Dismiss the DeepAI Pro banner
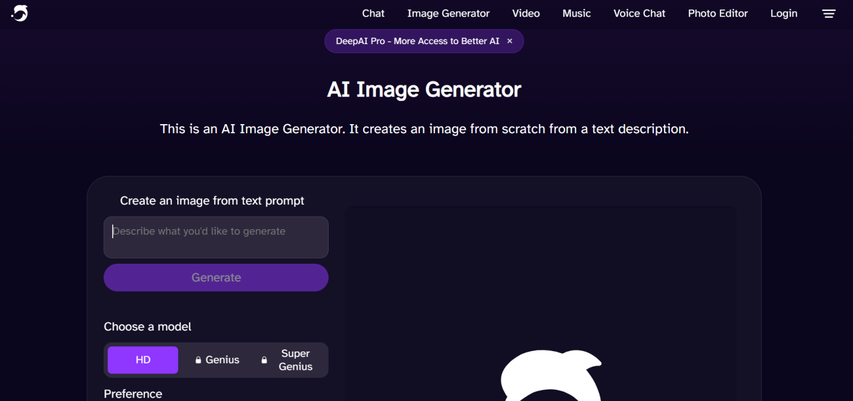853x401 pixels. (510, 41)
